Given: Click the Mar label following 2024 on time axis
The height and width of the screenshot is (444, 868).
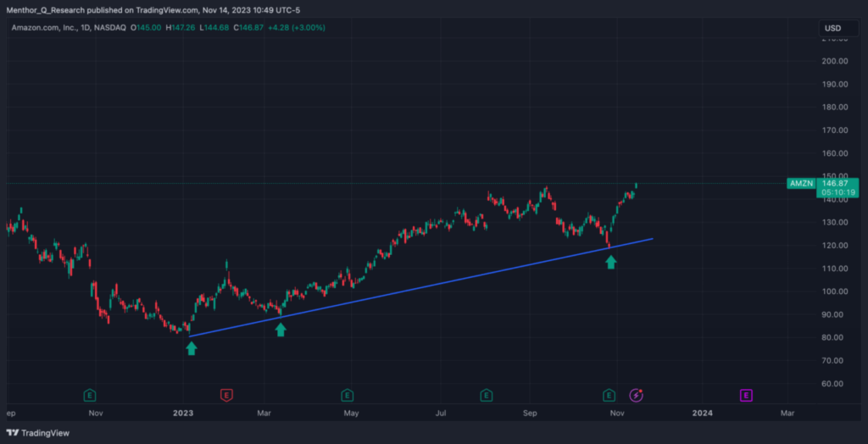Looking at the screenshot, I should 787,413.
